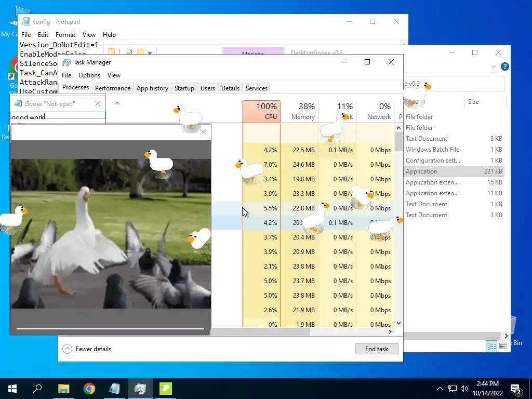Viewport: 532px width, 399px height.
Task: Click the up arrow of Task Manager scrollbar
Action: 398,128
